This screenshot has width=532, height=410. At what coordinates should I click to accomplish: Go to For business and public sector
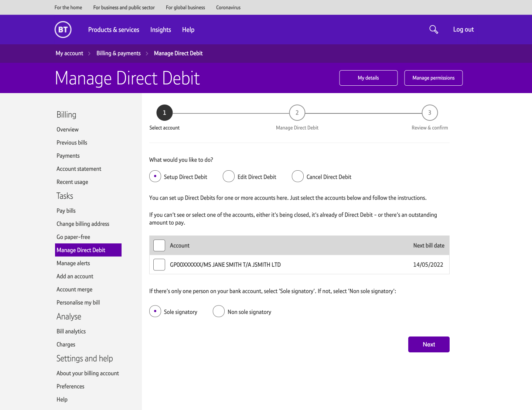(x=124, y=7)
